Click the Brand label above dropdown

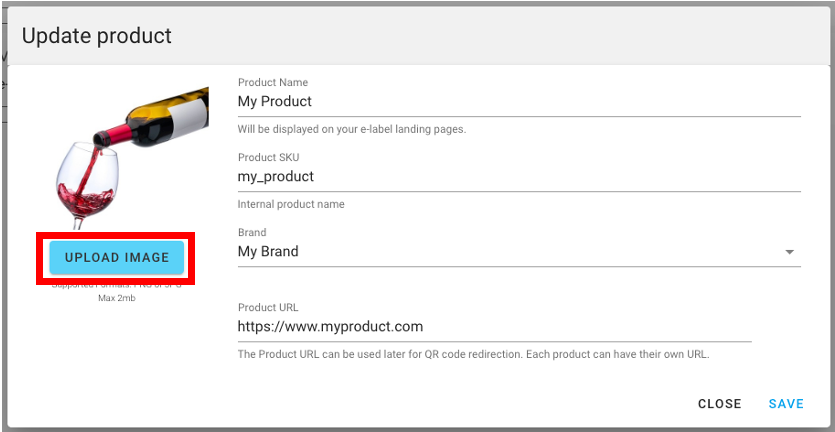(x=252, y=232)
